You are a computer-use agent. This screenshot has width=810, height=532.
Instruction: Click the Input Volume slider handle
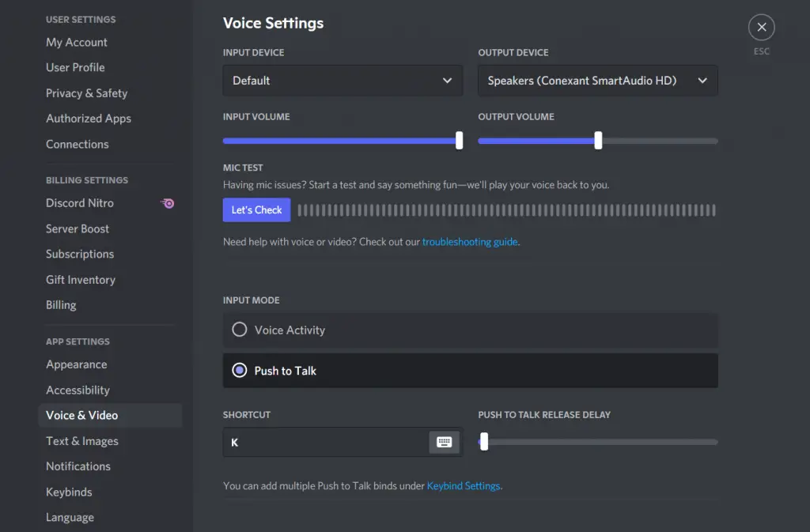click(459, 141)
